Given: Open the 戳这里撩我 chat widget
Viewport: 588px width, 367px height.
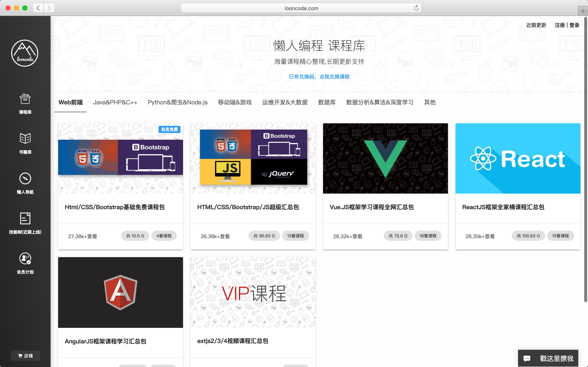Looking at the screenshot, I should (548, 358).
